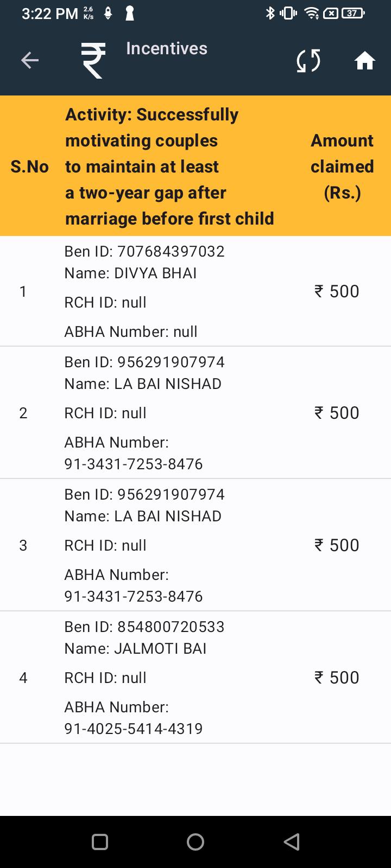Tap Android home circle button
The height and width of the screenshot is (868, 391).
[195, 842]
